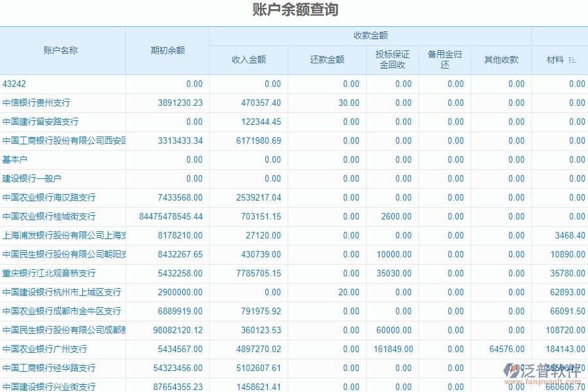Click the 账户余额查询 page title
Screen dimensions: 588x392
coord(294,9)
